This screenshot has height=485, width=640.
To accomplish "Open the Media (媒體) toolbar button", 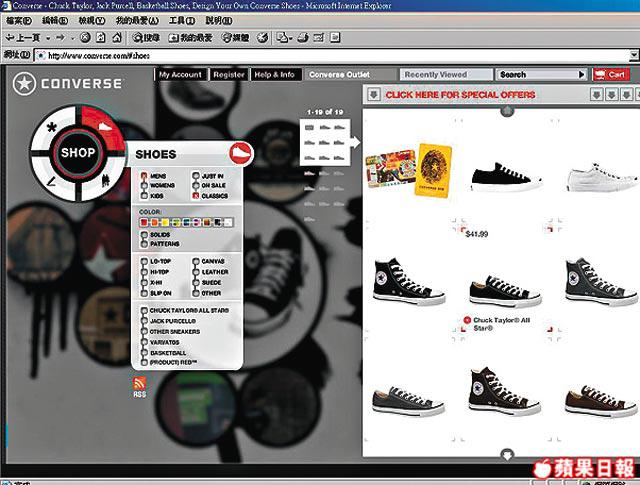I will [235, 38].
